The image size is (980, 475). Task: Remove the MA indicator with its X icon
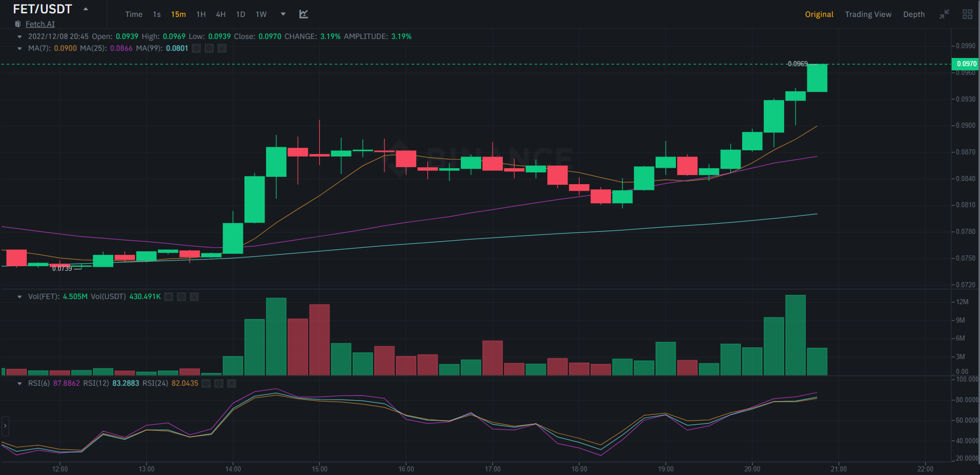tap(222, 48)
